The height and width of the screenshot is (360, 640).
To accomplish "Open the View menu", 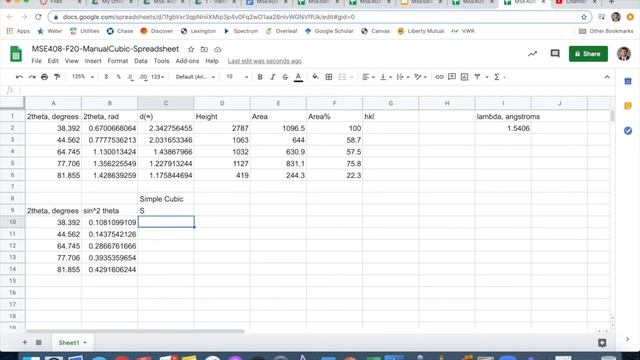I will point(71,61).
